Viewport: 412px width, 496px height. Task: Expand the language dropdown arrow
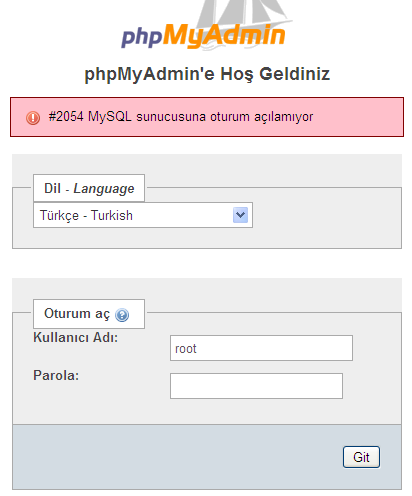pyautogui.click(x=240, y=215)
